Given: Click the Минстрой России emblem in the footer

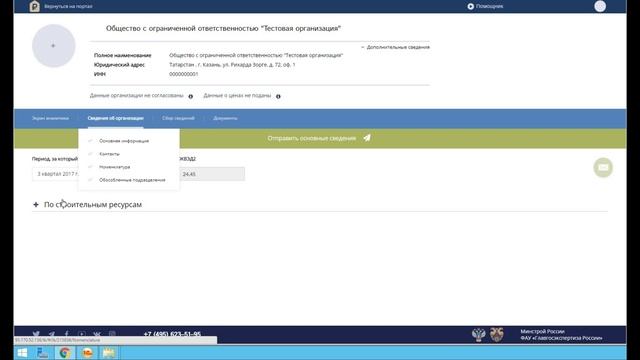Looking at the screenshot, I should click(478, 335).
